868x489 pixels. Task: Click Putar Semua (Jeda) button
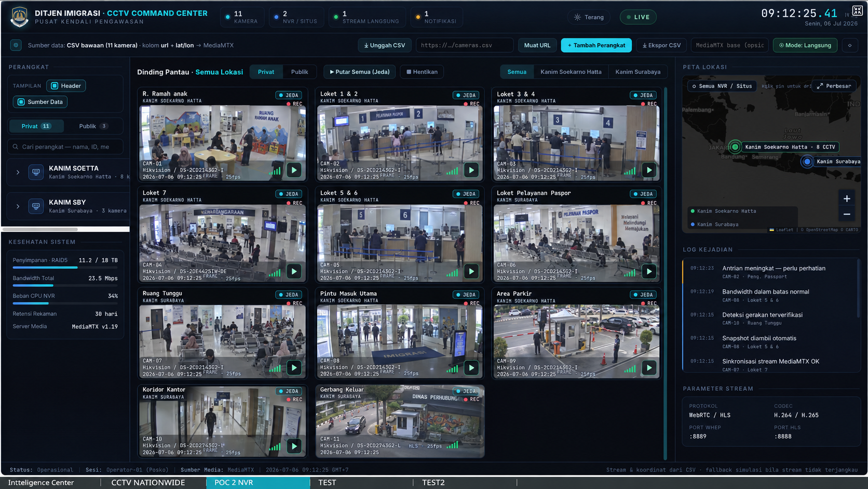coord(360,72)
